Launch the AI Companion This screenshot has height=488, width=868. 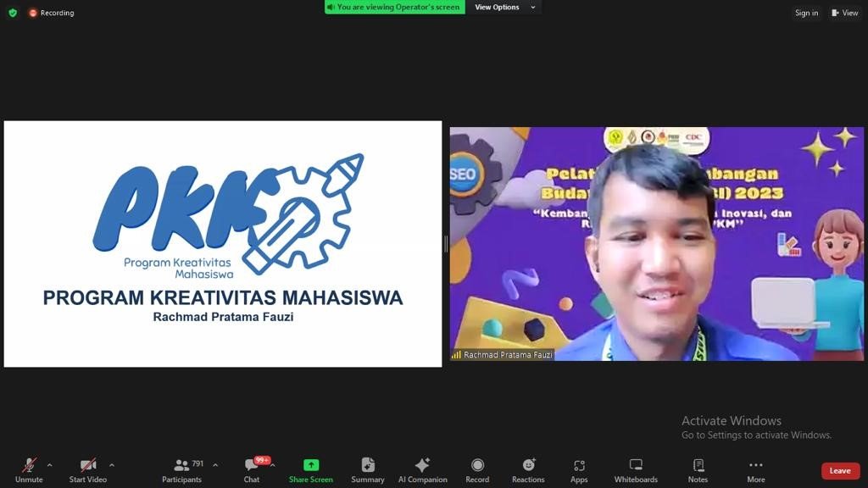pos(422,469)
